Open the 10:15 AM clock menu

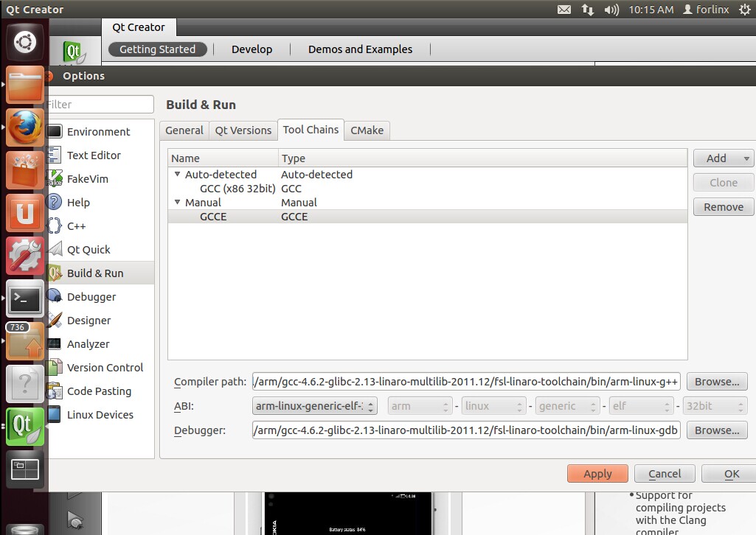pyautogui.click(x=651, y=10)
